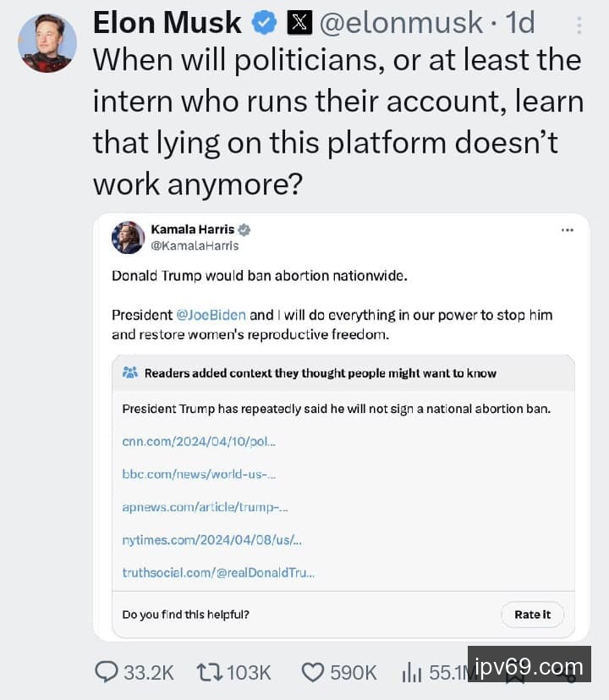This screenshot has width=609, height=700.
Task: Open the @JoeBiden mention link
Action: 211,315
